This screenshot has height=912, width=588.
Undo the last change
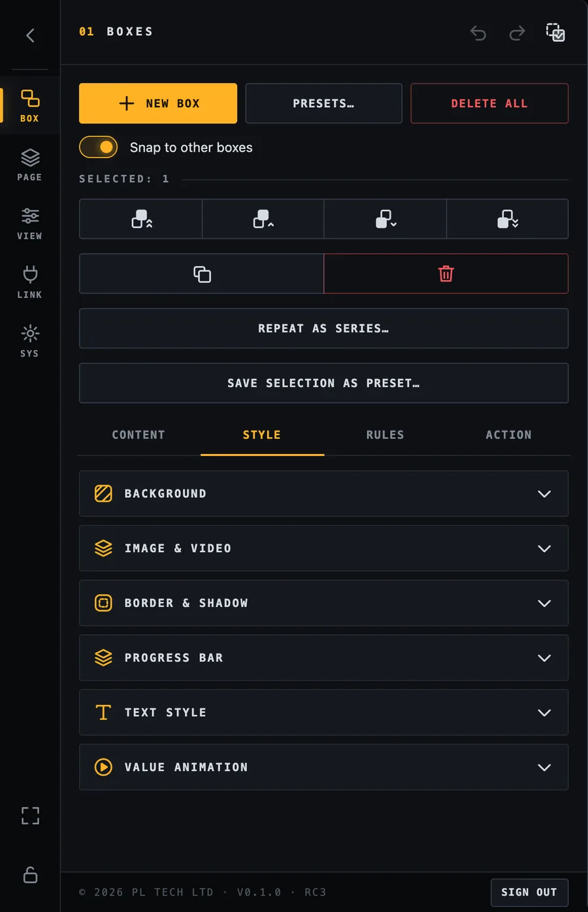coord(478,33)
